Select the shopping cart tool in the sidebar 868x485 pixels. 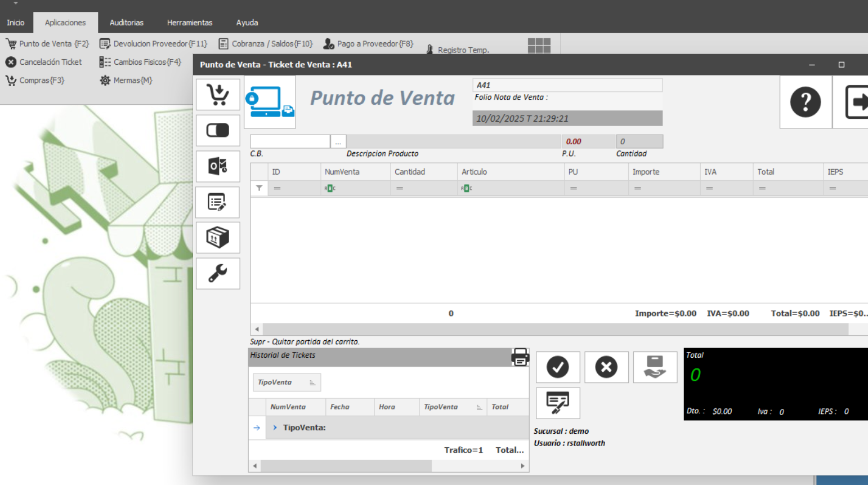coord(217,94)
